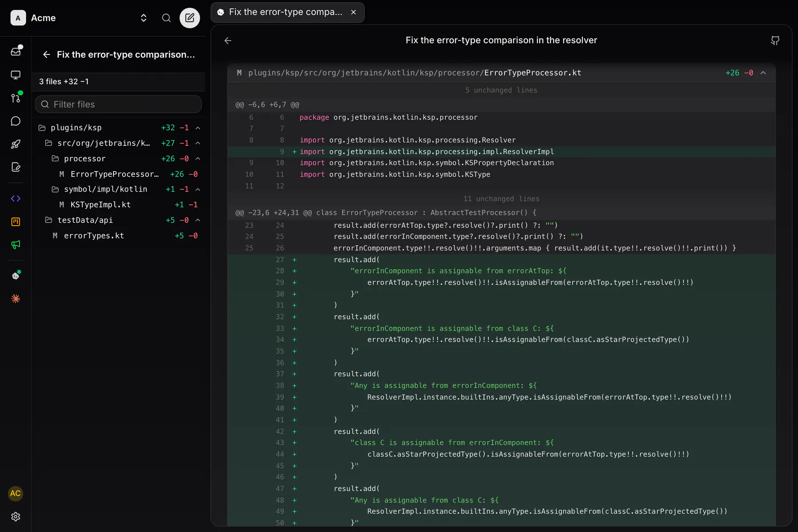798x532 pixels.
Task: Click line 27 result.add( addition
Action: [501, 260]
